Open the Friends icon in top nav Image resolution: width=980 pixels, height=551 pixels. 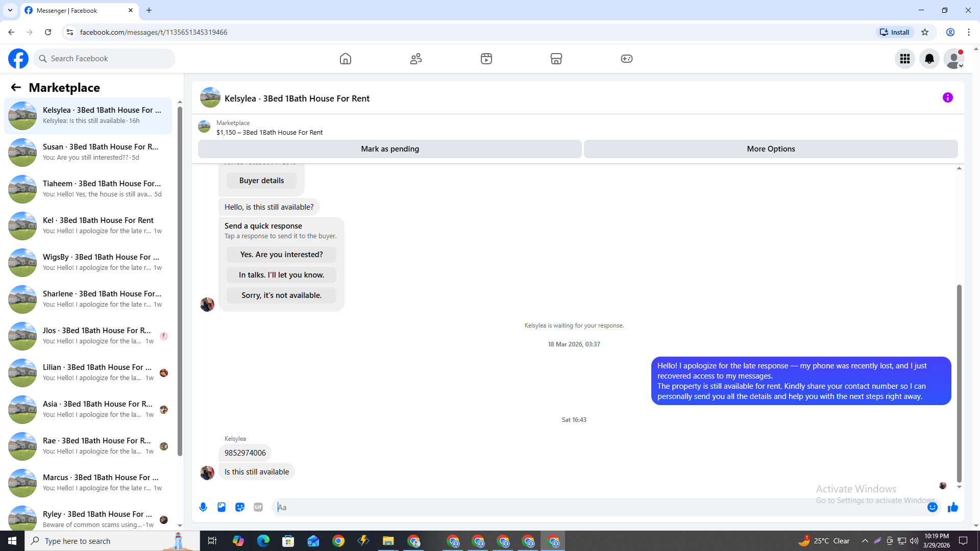pyautogui.click(x=416, y=59)
